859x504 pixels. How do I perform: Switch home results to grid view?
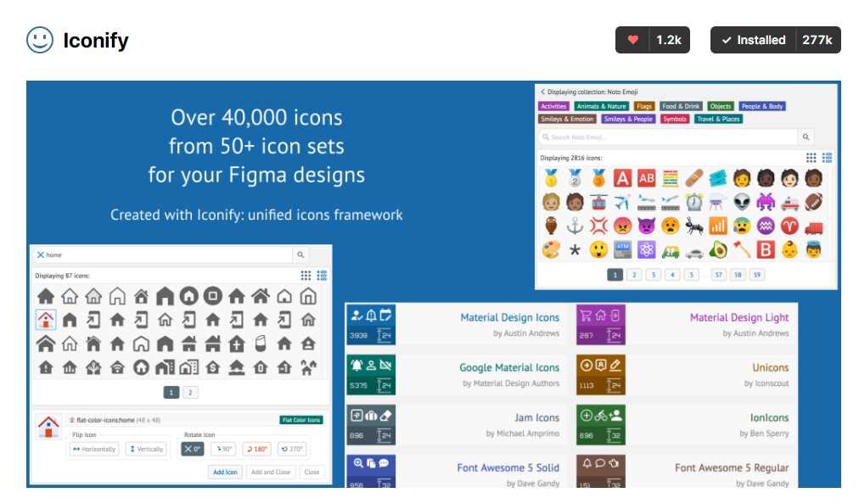pos(306,276)
